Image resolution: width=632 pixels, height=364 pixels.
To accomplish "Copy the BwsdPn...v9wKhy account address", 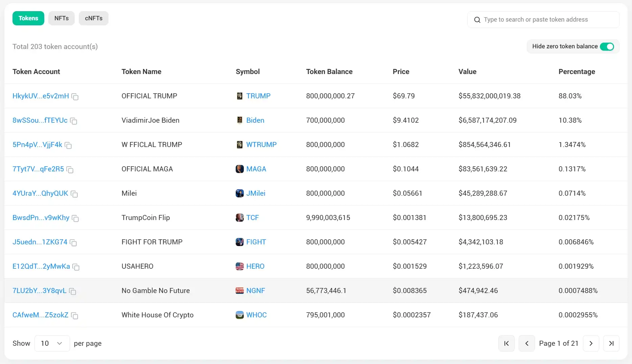I will pos(75,219).
